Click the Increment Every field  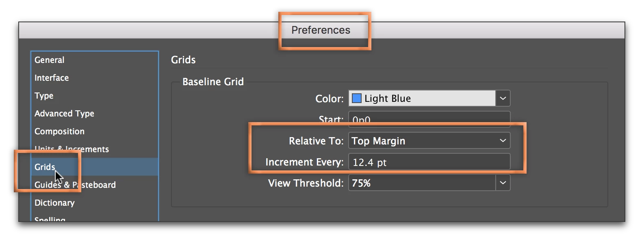[429, 162]
